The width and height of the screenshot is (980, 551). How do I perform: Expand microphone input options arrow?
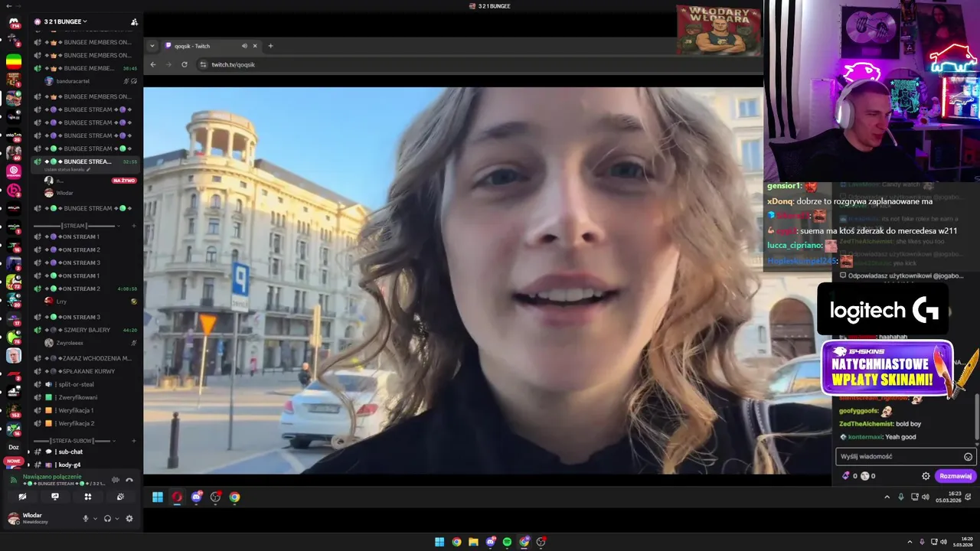(95, 518)
